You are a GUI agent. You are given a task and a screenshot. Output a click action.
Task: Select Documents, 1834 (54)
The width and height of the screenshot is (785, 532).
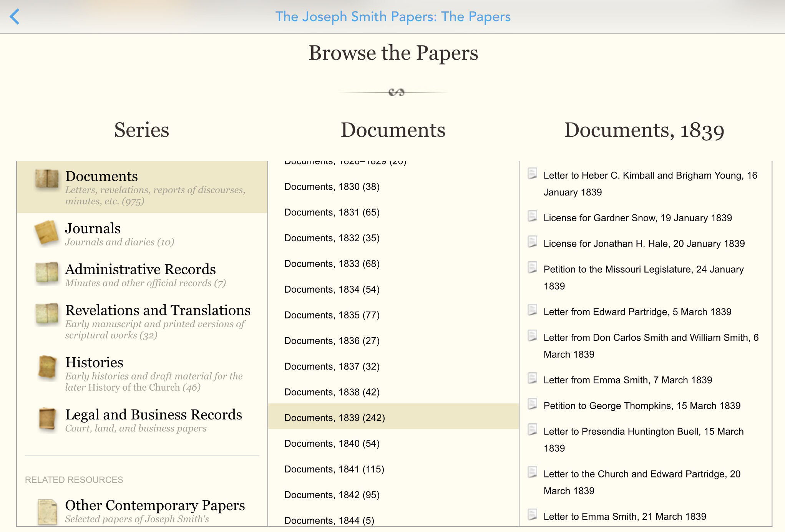click(x=393, y=290)
